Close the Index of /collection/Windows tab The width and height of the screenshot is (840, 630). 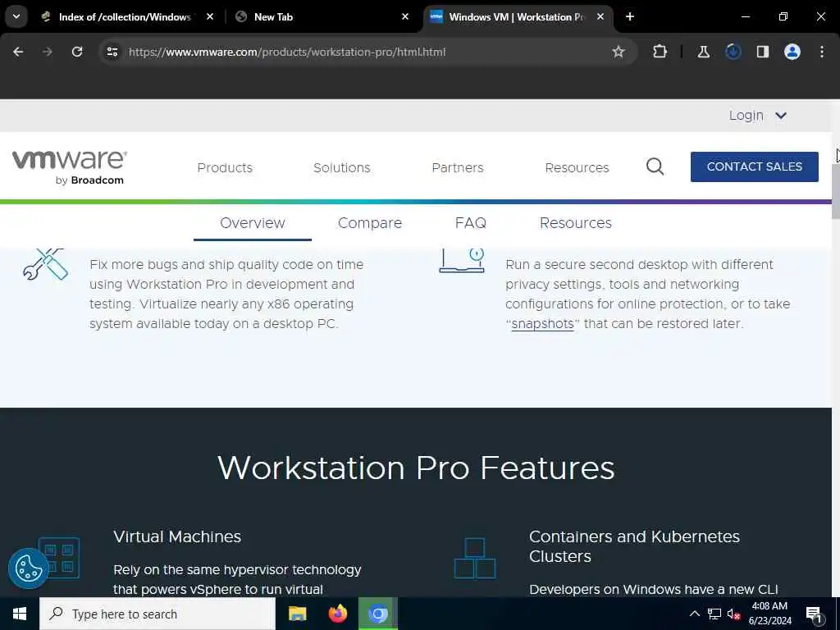coord(210,16)
